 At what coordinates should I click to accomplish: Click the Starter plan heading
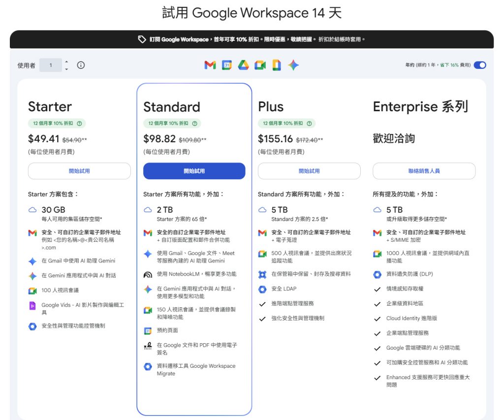pos(50,107)
